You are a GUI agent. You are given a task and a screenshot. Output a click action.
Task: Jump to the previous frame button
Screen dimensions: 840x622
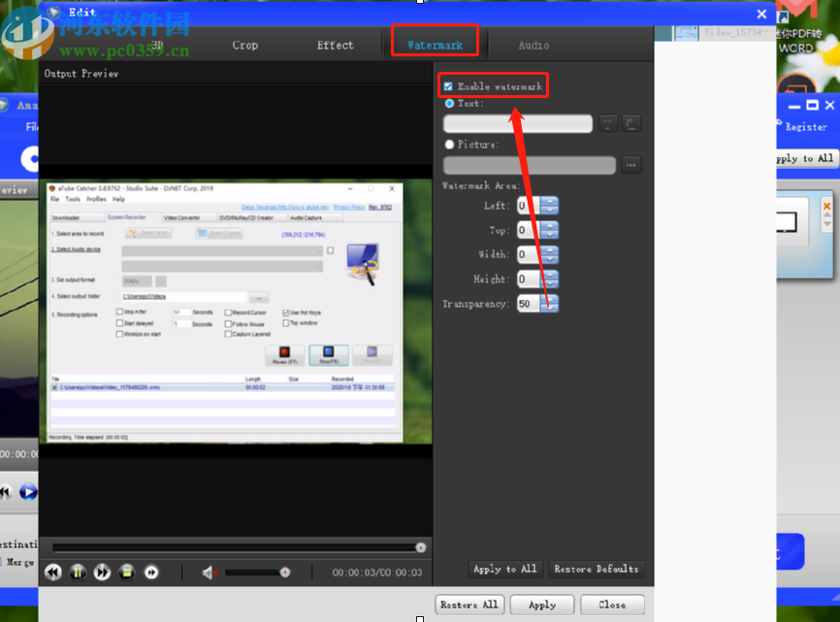53,573
